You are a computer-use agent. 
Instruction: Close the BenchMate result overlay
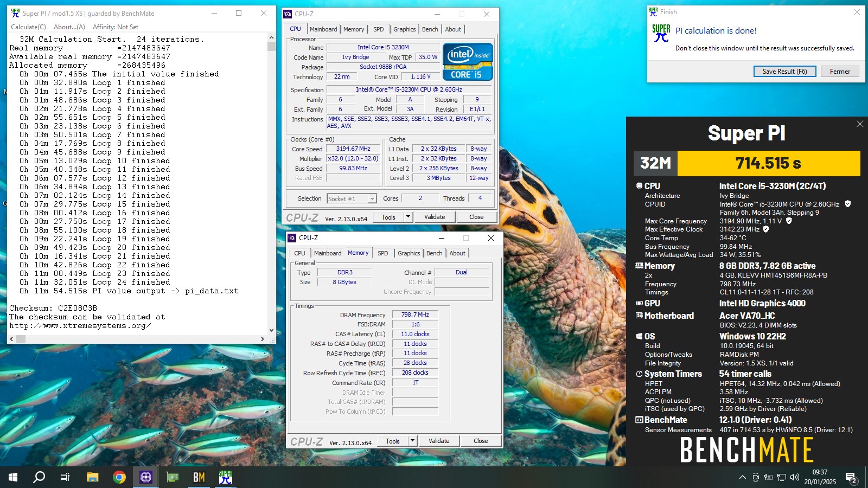[860, 124]
